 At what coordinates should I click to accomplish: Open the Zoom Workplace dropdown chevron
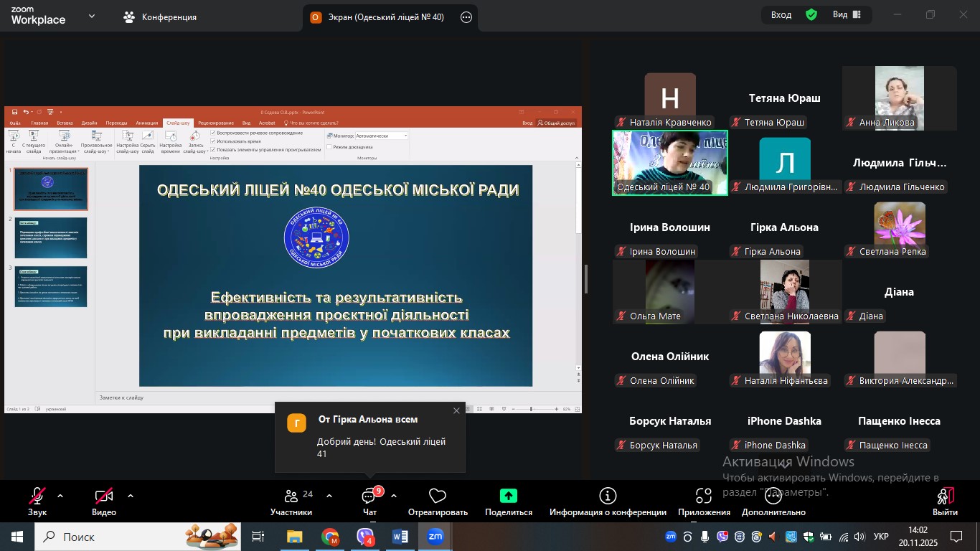click(x=92, y=16)
